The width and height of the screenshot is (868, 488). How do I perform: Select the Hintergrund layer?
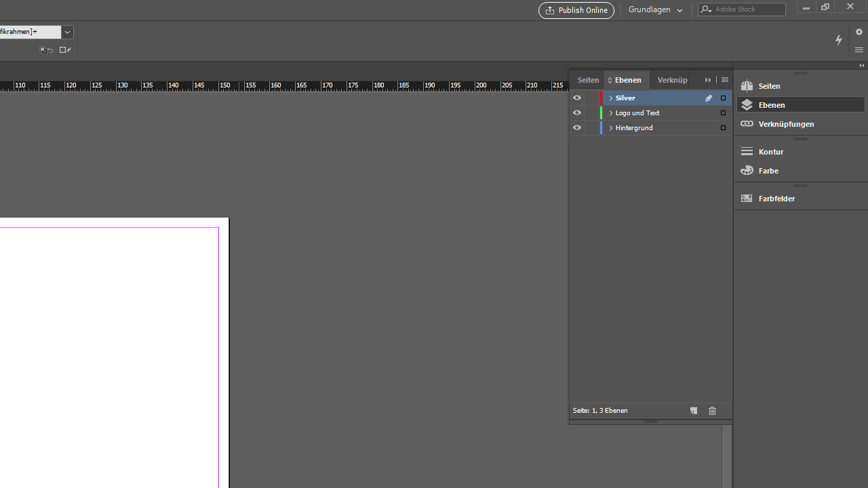point(634,128)
